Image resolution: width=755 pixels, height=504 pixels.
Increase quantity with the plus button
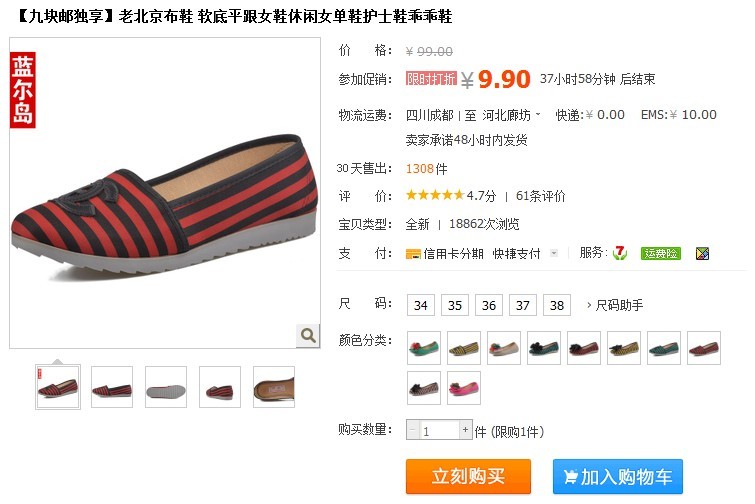pos(465,429)
